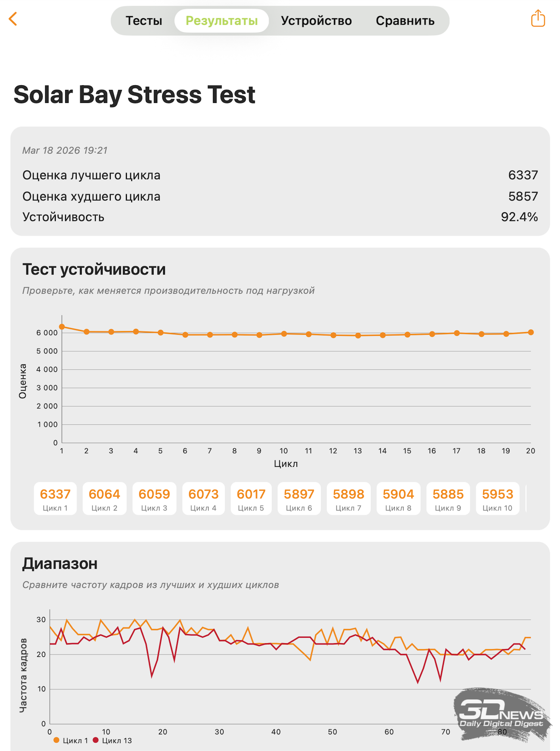
Task: Select the Цикл 10 card 5953
Action: tap(497, 499)
